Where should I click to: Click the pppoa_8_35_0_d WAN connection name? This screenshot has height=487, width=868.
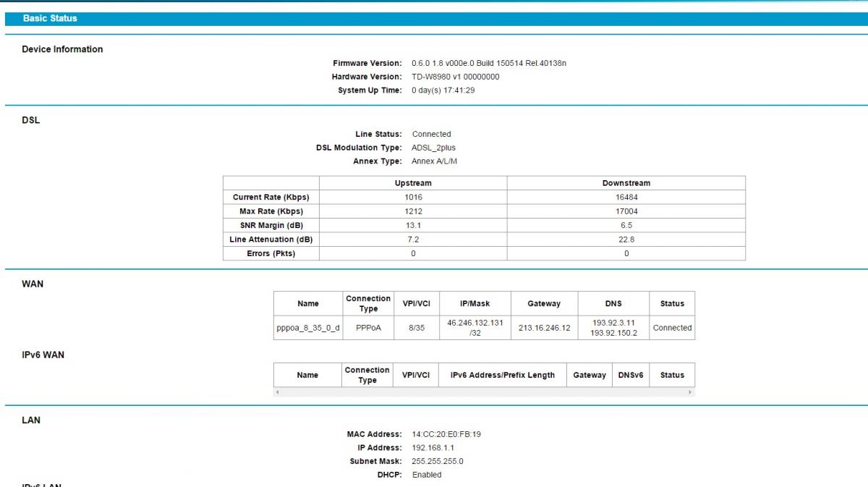307,328
